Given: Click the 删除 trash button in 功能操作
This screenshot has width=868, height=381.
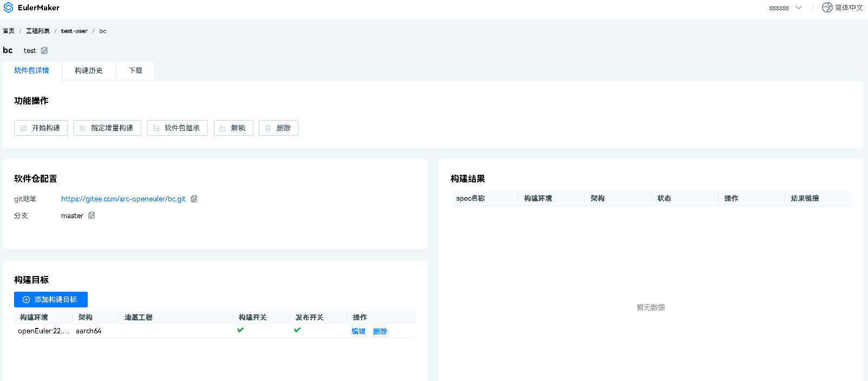Looking at the screenshot, I should [x=278, y=128].
